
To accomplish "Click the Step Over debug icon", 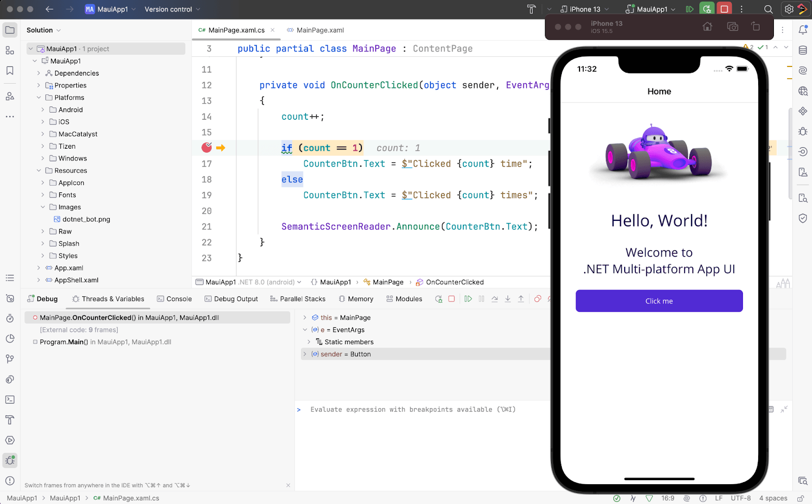I will [494, 299].
